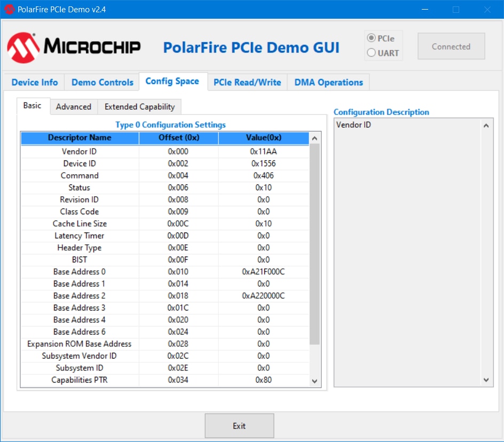Select the Base Address 4 descriptor cell
Image resolution: width=504 pixels, height=442 pixels.
pyautogui.click(x=80, y=320)
